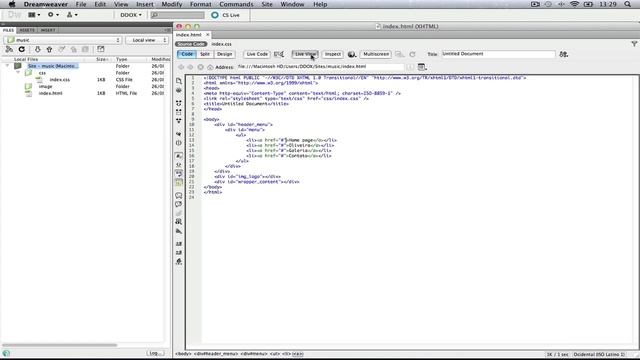640x360 pixels.
Task: Toggle Live View button
Action: 305,54
